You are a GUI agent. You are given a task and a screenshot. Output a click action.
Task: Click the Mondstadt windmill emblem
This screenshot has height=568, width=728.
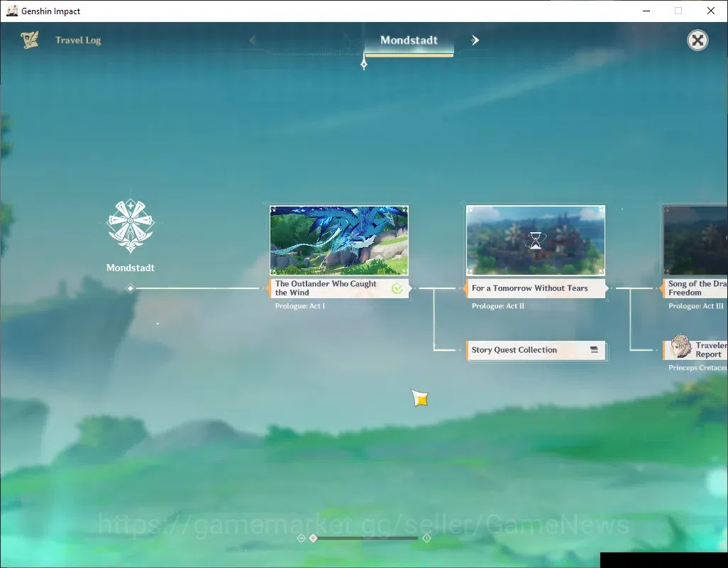(131, 226)
